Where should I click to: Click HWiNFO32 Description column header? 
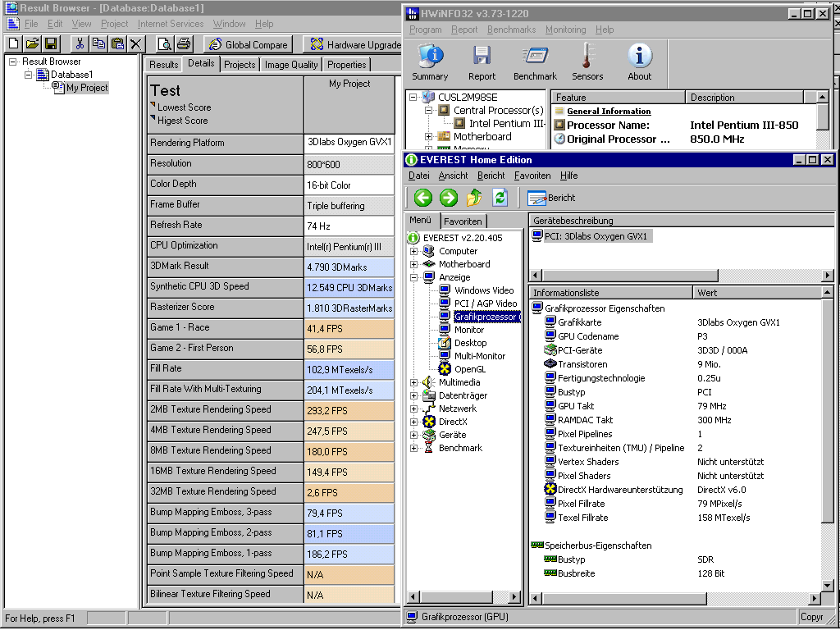[x=745, y=98]
